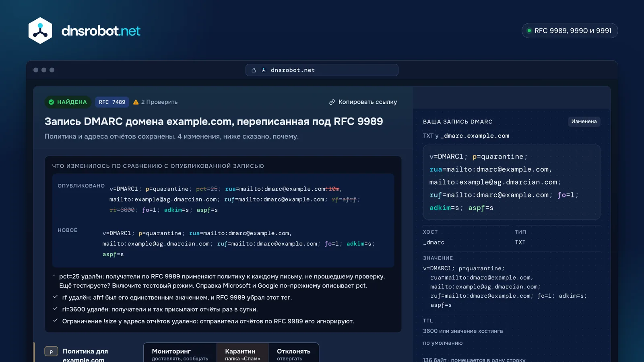Select the Отклонять policy tab
Image resolution: width=644 pixels, height=362 pixels.
293,354
